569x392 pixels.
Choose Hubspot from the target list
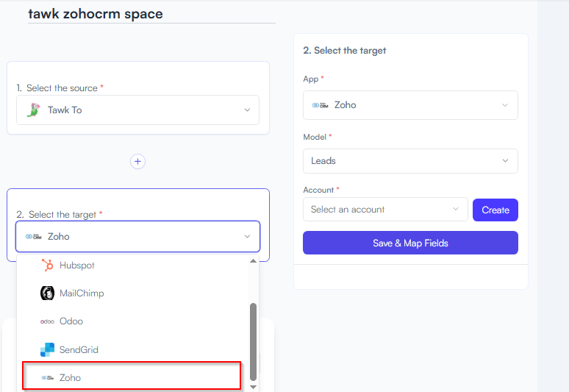click(x=132, y=266)
